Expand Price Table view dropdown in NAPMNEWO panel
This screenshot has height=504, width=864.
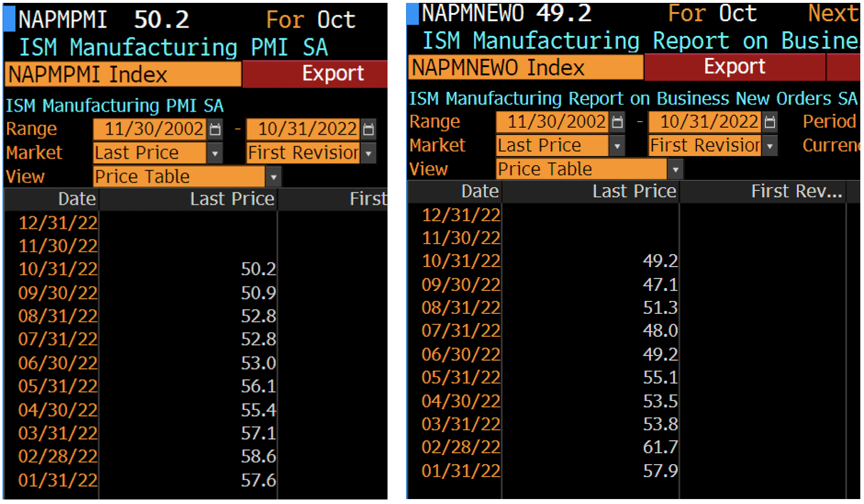click(x=675, y=170)
